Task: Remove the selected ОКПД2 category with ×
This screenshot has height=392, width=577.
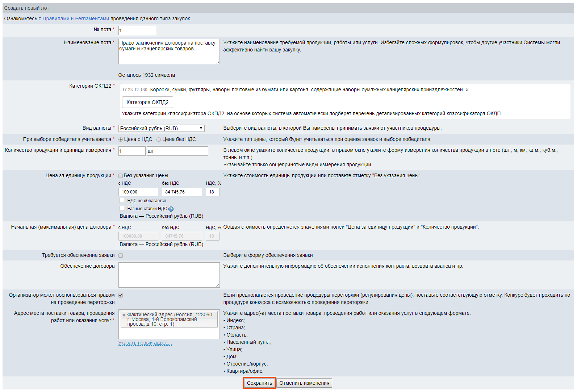Action: tap(467, 90)
